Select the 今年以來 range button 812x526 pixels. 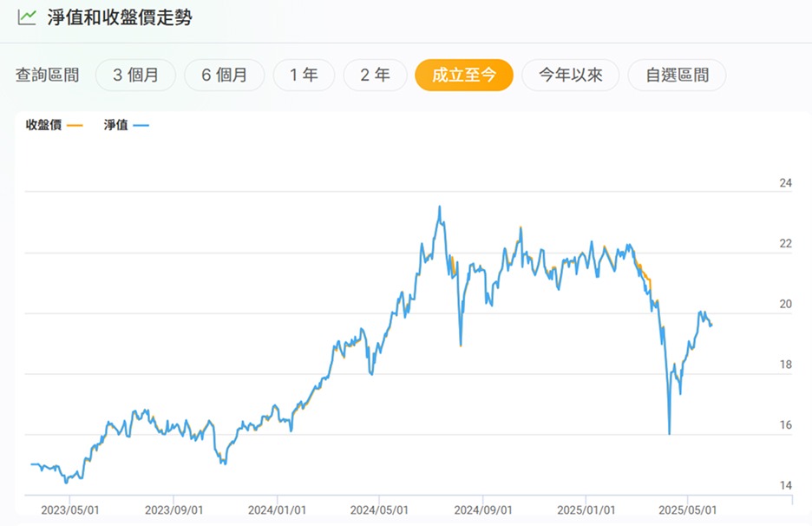(571, 76)
